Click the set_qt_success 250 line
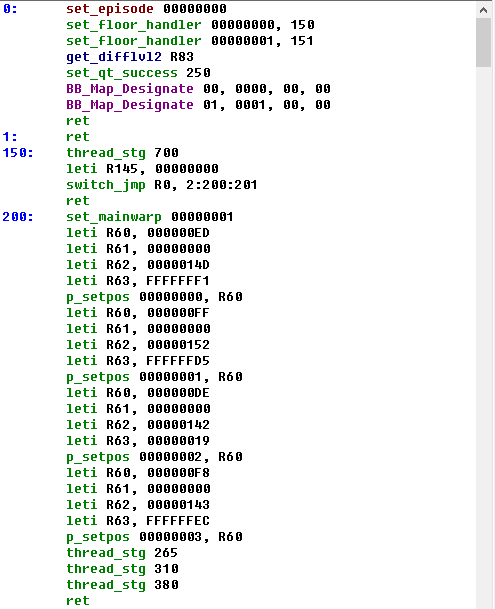This screenshot has width=495, height=609. 138,73
